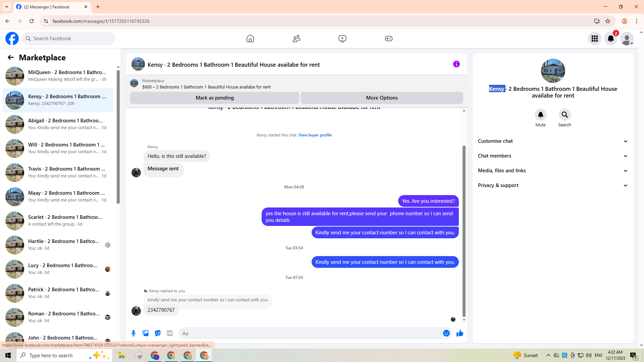
Task: Open Facebook notifications bell
Action: point(610,39)
